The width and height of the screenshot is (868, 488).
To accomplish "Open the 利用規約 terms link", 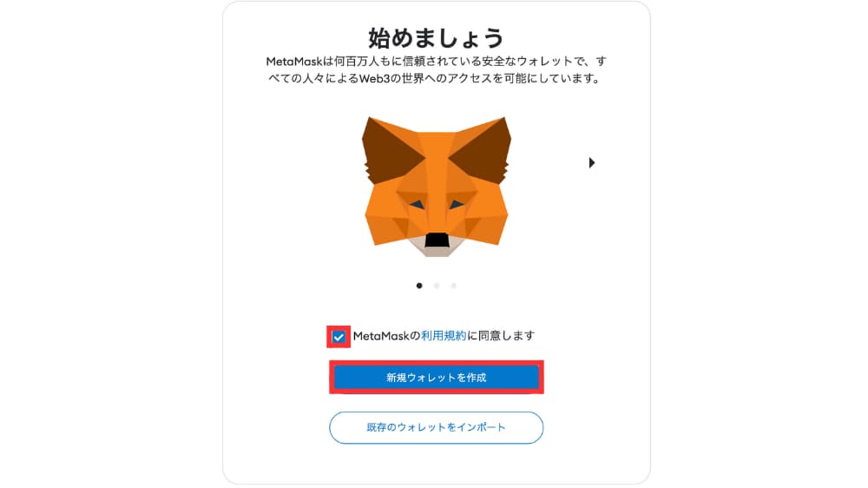I will (444, 336).
